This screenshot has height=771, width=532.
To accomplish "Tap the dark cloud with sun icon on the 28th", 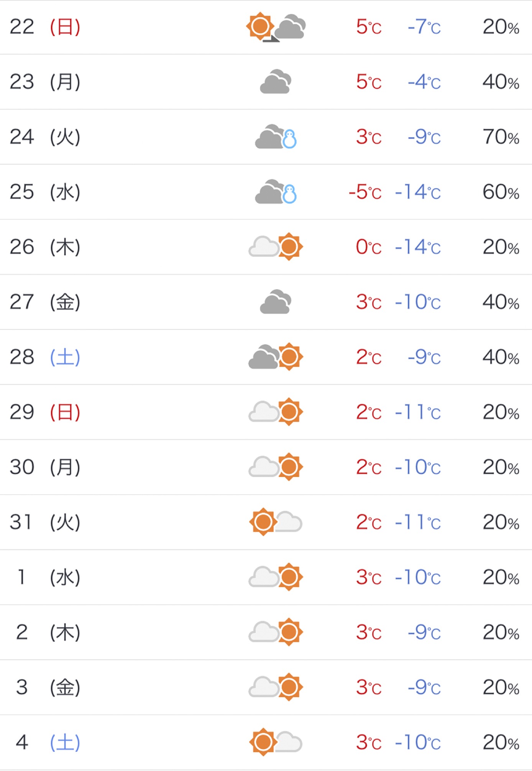I will coord(276,357).
